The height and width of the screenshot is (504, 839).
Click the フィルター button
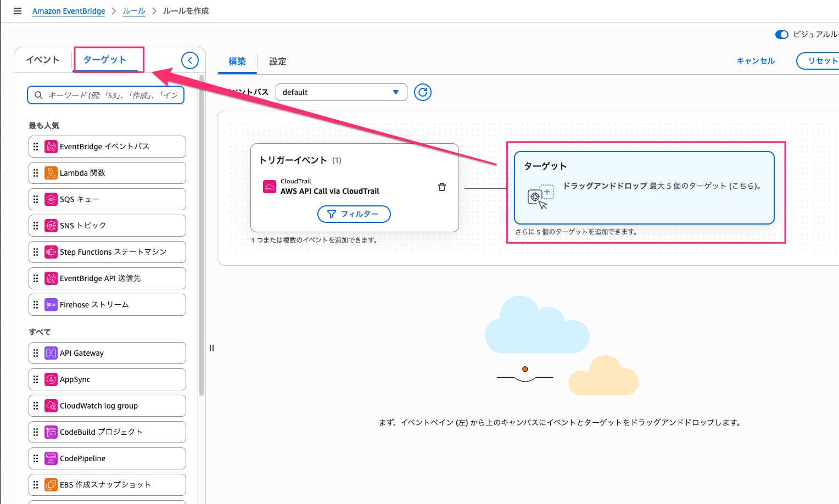pyautogui.click(x=354, y=214)
